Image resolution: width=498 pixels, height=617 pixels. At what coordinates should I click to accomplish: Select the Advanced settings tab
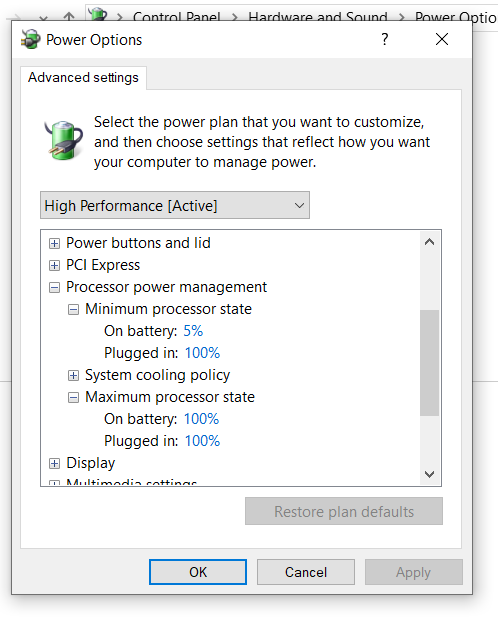[x=83, y=78]
